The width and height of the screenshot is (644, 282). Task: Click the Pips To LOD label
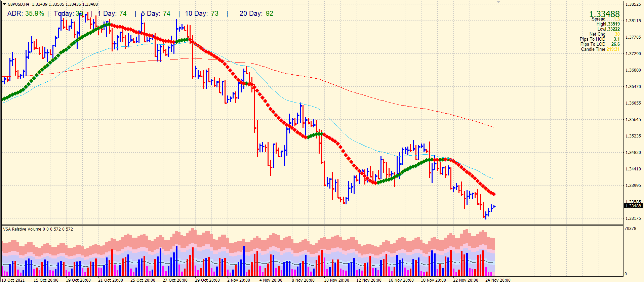(x=593, y=44)
